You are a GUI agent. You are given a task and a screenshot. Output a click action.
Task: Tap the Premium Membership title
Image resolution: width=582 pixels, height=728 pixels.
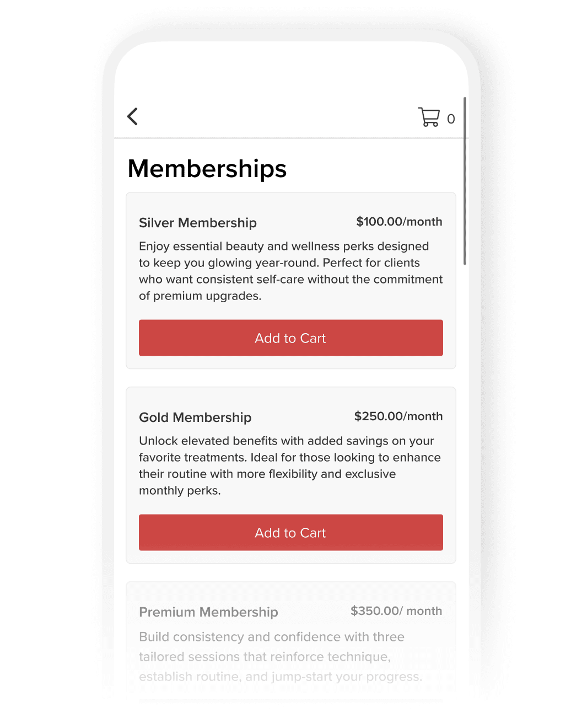point(208,612)
